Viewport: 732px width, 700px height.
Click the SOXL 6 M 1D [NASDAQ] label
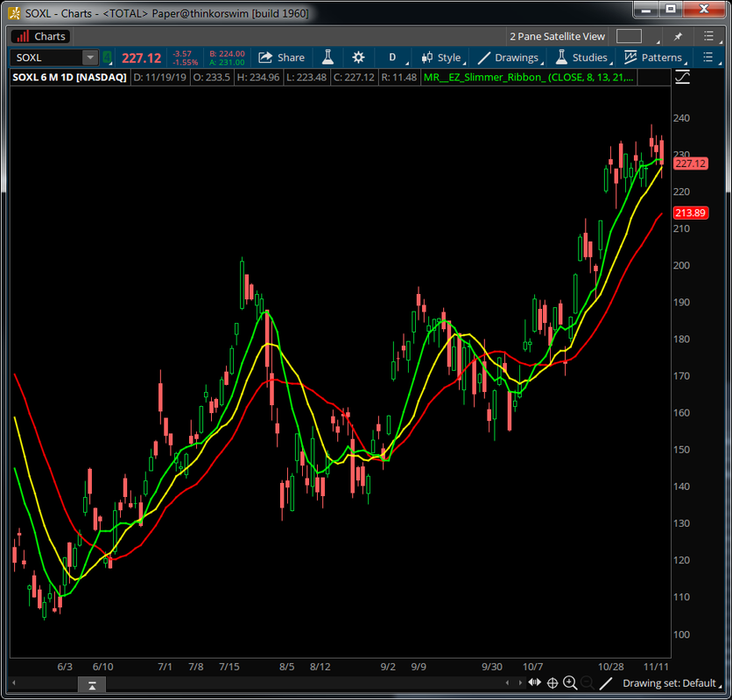69,78
